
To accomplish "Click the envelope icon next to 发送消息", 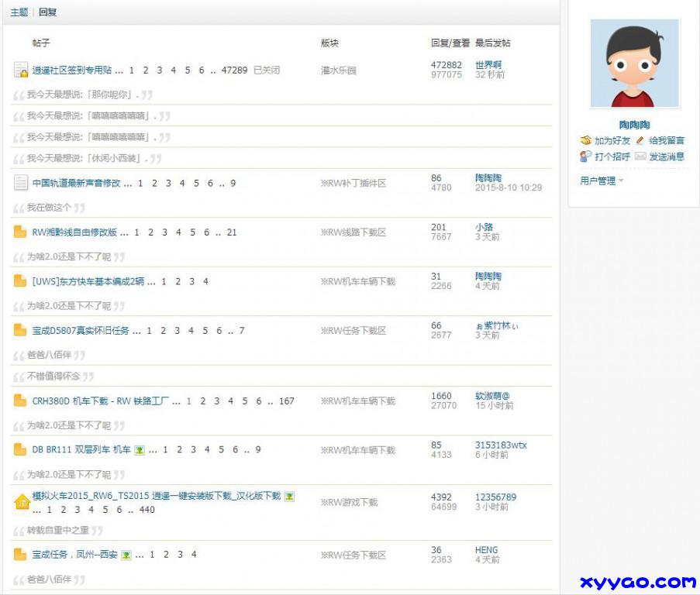I will pyautogui.click(x=640, y=156).
